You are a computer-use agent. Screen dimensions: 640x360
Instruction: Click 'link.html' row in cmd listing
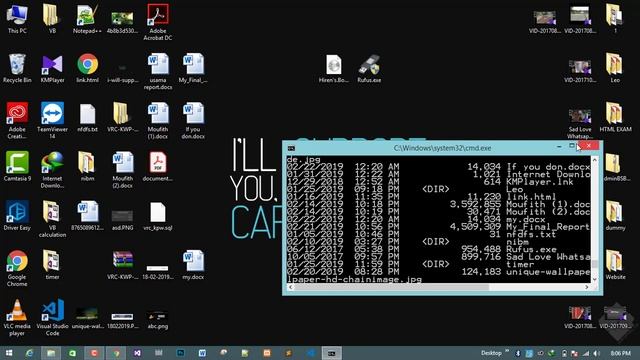(438, 197)
